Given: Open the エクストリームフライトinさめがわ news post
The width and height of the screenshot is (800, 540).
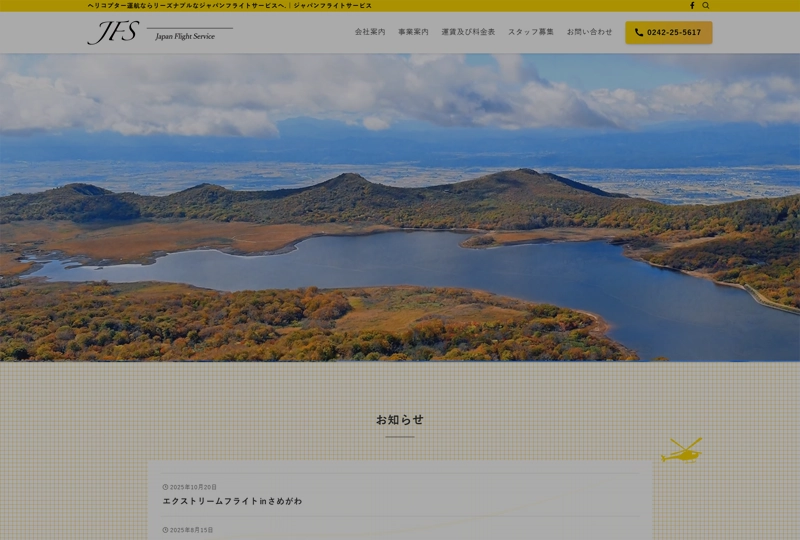Looking at the screenshot, I should 232,501.
